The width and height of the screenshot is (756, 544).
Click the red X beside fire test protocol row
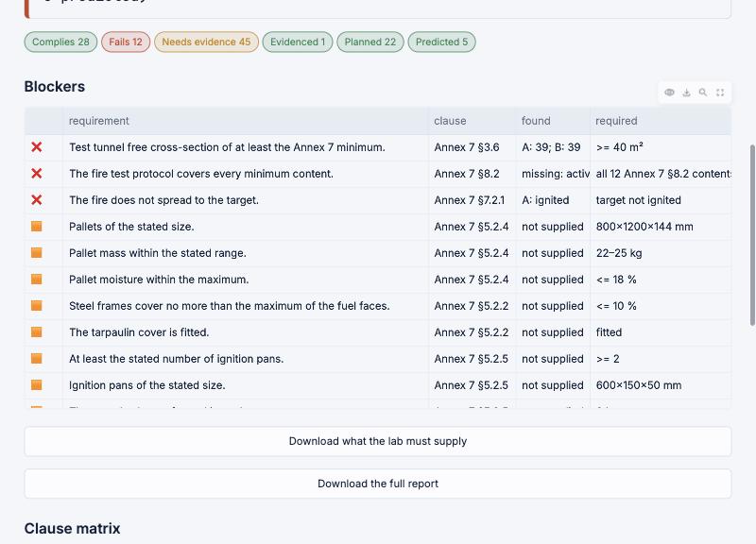(x=37, y=174)
